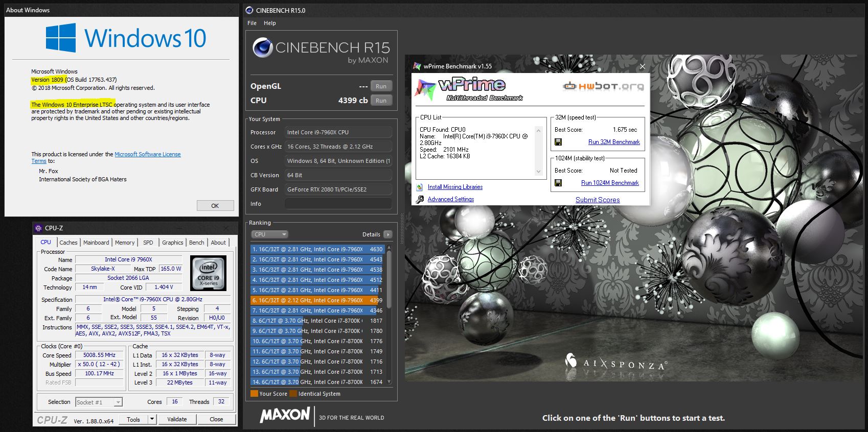Click the Intel Core i9 X-series badge in CPU-Z
868x432 pixels.
tap(209, 274)
